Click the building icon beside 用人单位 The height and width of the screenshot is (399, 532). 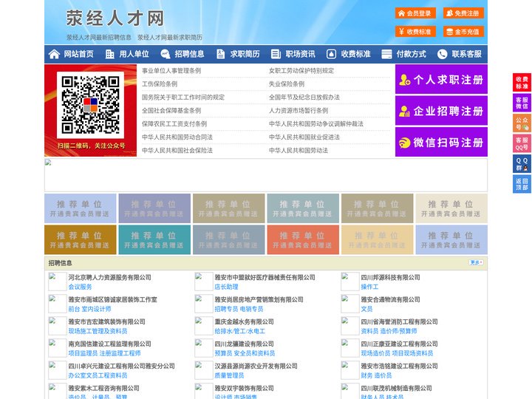(x=109, y=54)
